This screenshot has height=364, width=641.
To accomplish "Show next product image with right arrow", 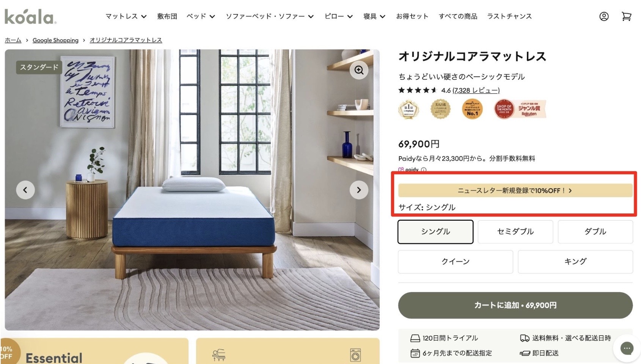I will [x=359, y=190].
